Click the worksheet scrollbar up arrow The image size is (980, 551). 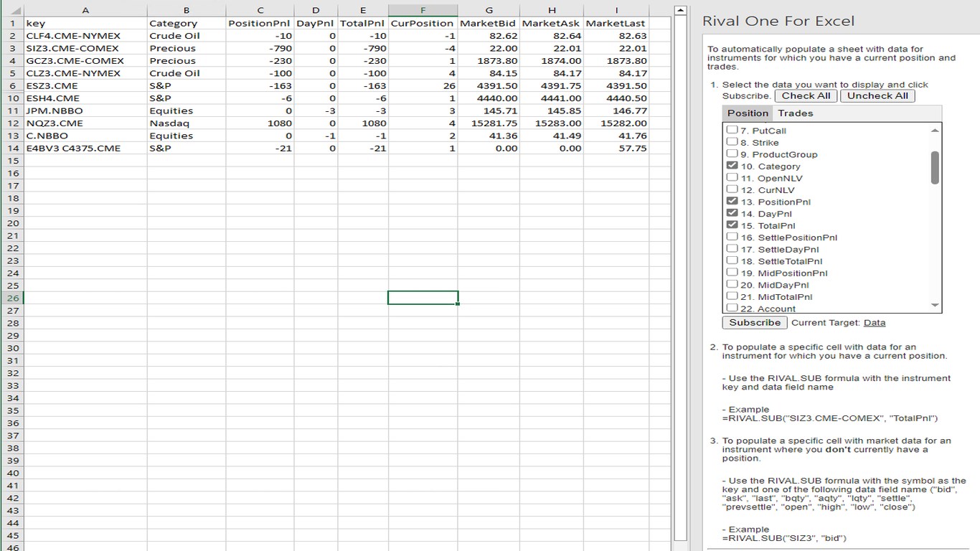click(682, 11)
